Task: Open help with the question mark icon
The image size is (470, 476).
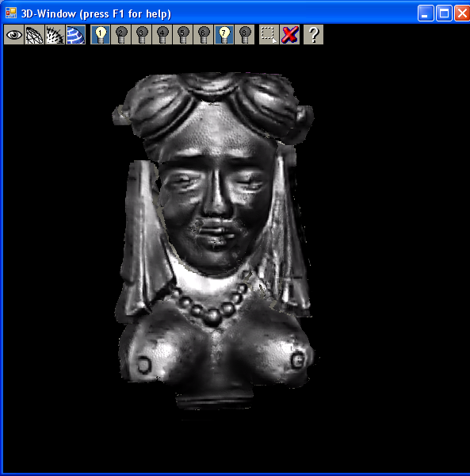Action: pyautogui.click(x=314, y=35)
